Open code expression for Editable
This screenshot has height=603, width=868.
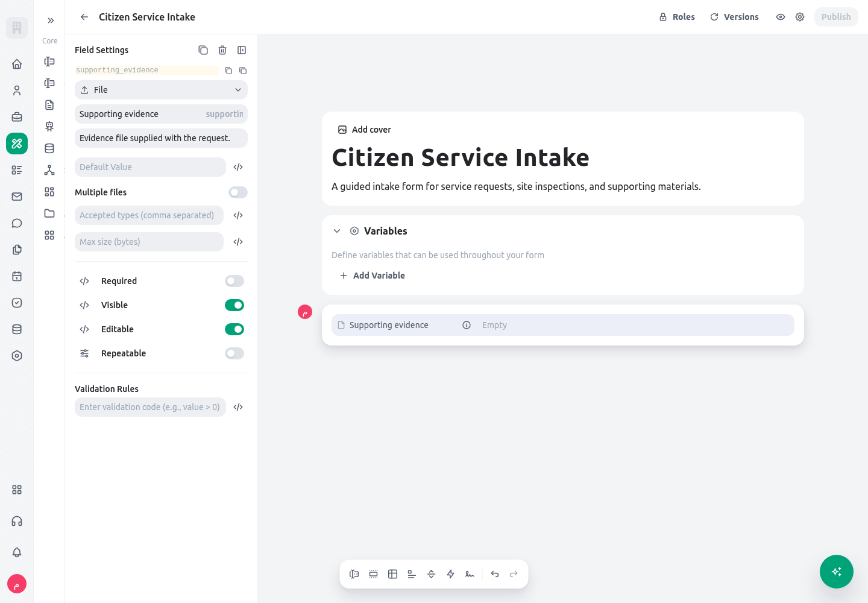pyautogui.click(x=84, y=329)
